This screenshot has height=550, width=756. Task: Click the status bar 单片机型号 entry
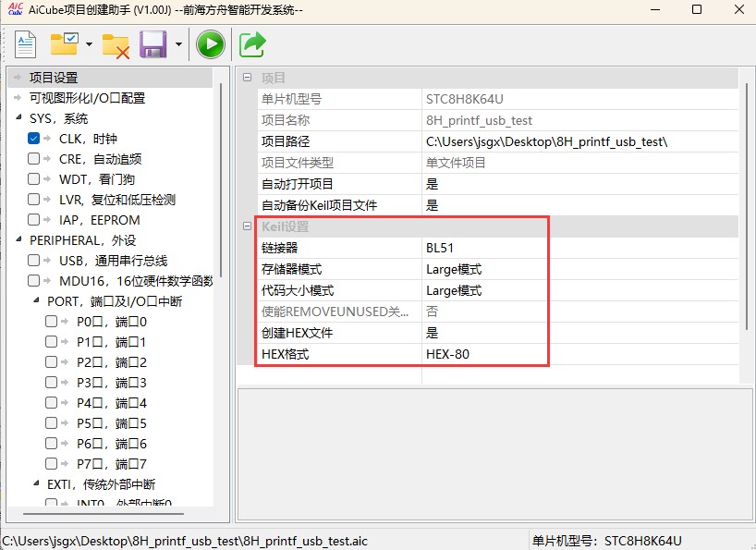pyautogui.click(x=606, y=542)
